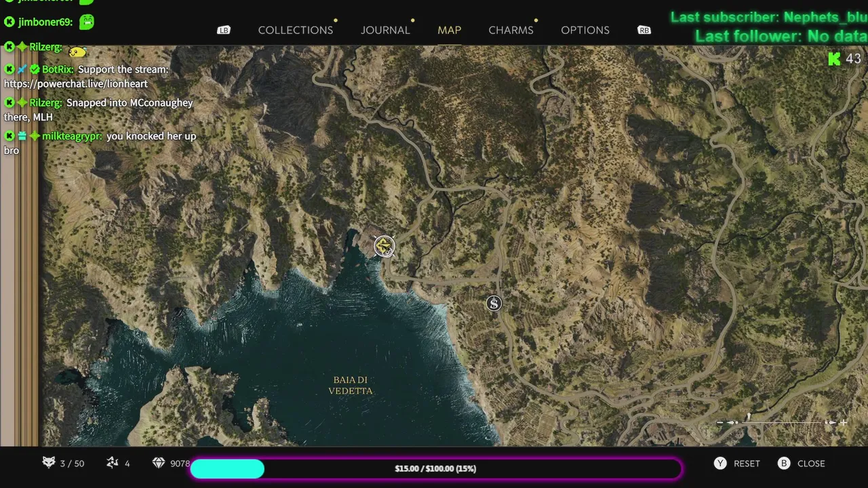Click the Last follower text overlay
Viewport: 868px width, 488px height.
(x=781, y=36)
